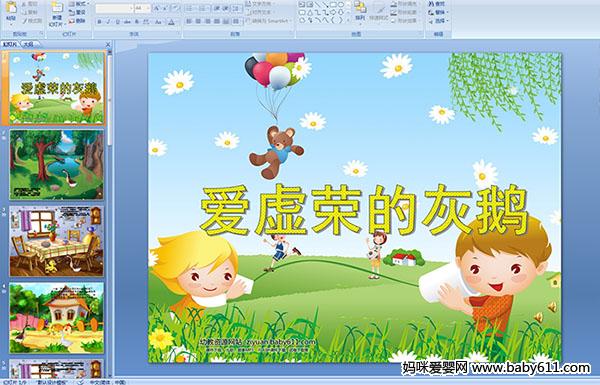Click the increase font size icon
600x385 pixels.
click(x=157, y=8)
